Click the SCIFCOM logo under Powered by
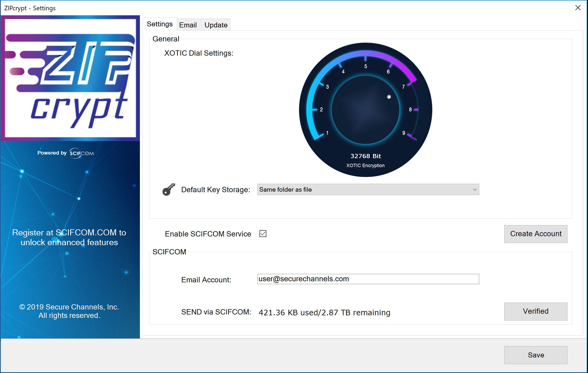588x373 pixels. click(82, 153)
